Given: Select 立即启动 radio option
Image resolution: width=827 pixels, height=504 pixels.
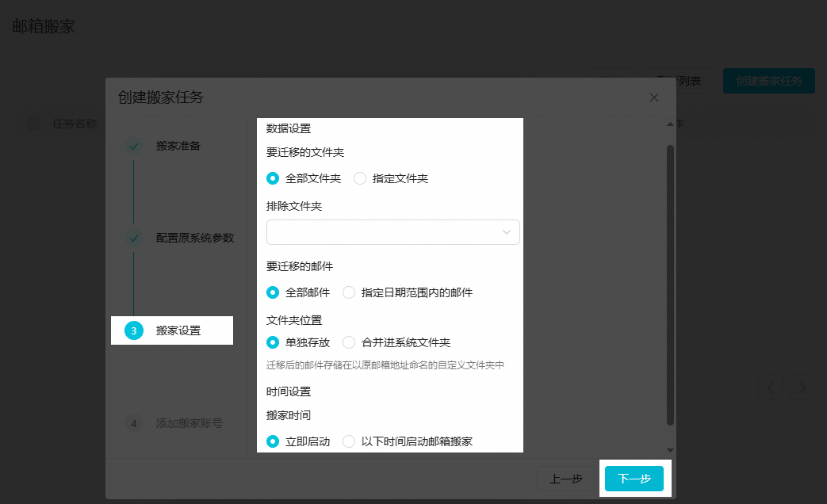Looking at the screenshot, I should [298, 441].
